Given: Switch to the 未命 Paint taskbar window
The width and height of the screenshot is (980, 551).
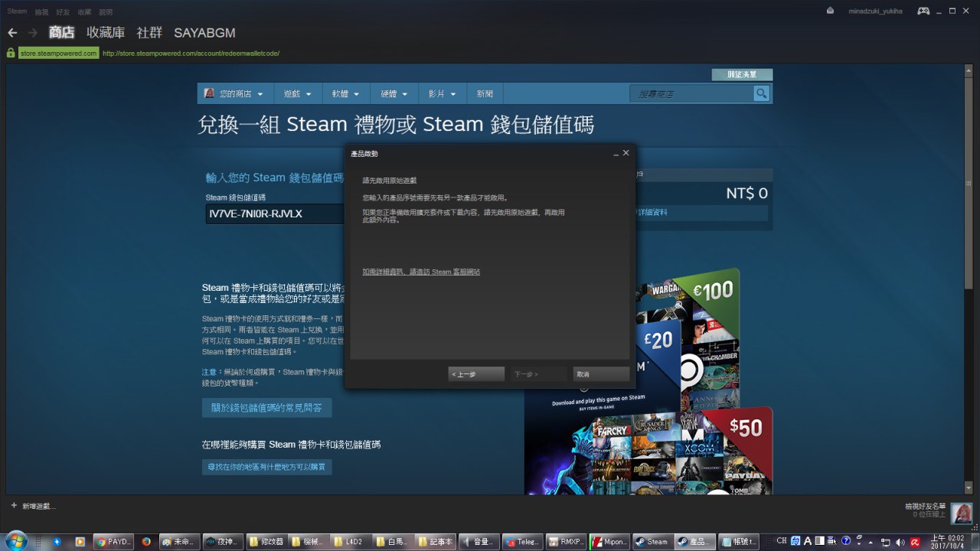Looking at the screenshot, I should 179,541.
